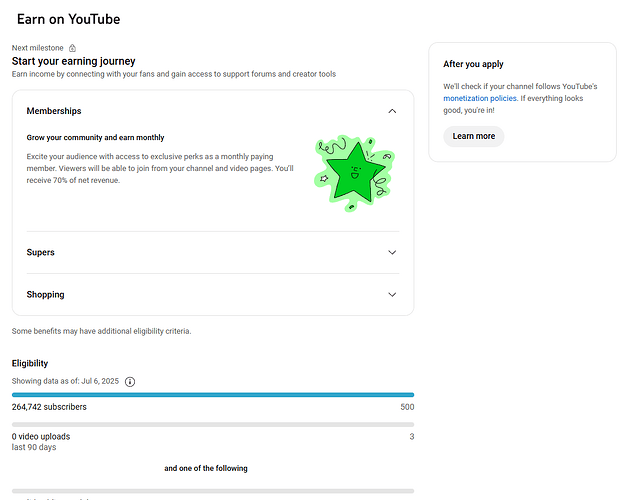Image resolution: width=622 pixels, height=500 pixels.
Task: Click the 0 video uploads text
Action: click(41, 437)
